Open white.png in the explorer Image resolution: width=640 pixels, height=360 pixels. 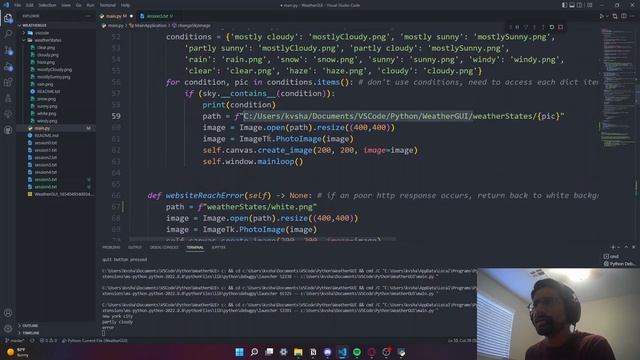46,113
